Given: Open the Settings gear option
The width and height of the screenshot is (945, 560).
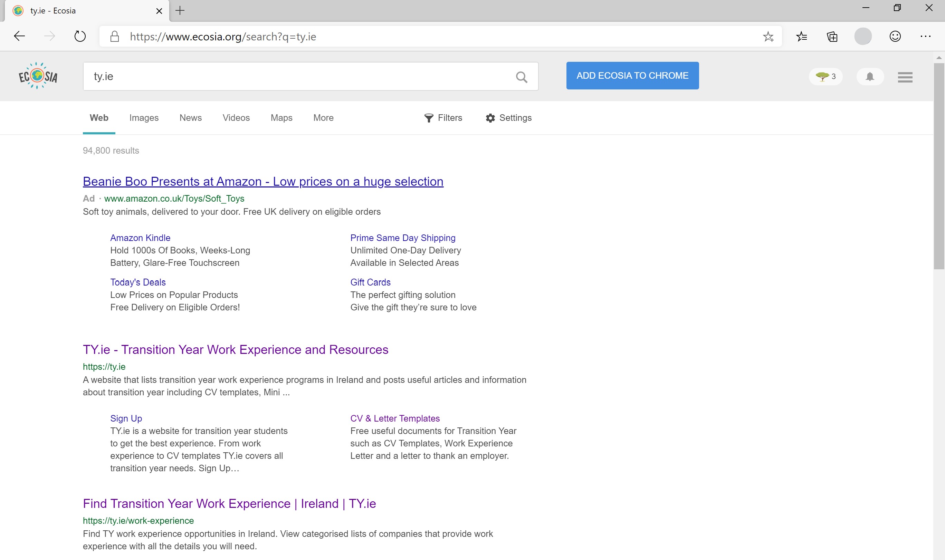Looking at the screenshot, I should coord(509,118).
